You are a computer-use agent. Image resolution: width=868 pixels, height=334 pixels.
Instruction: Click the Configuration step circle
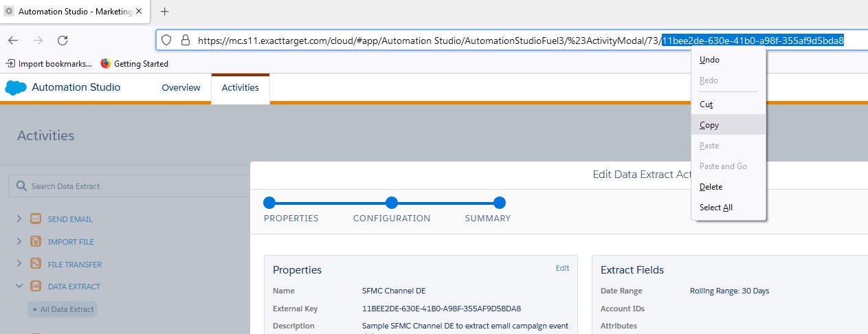[x=392, y=203]
